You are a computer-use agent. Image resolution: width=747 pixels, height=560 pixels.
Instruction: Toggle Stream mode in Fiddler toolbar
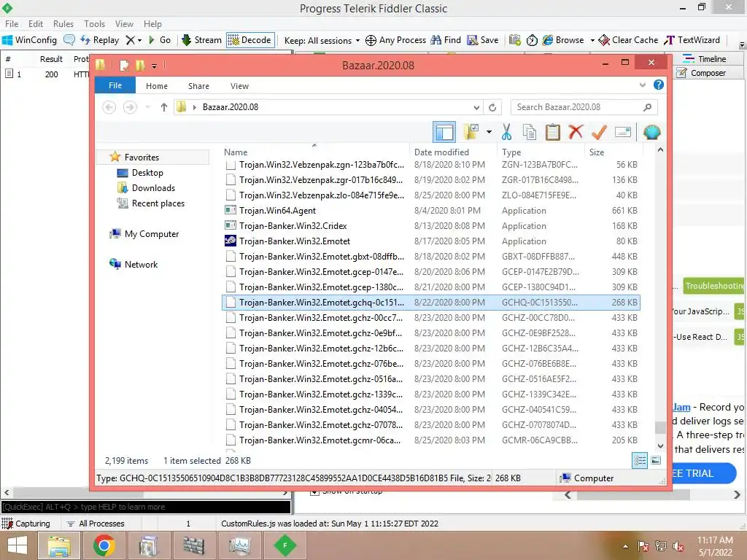pos(201,41)
